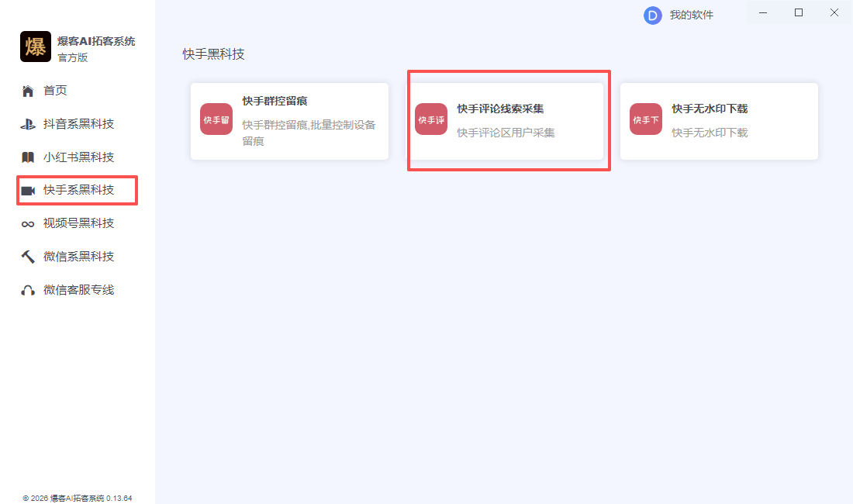Click the blue D user avatar
Viewport: 853px width, 504px height.
tap(653, 16)
